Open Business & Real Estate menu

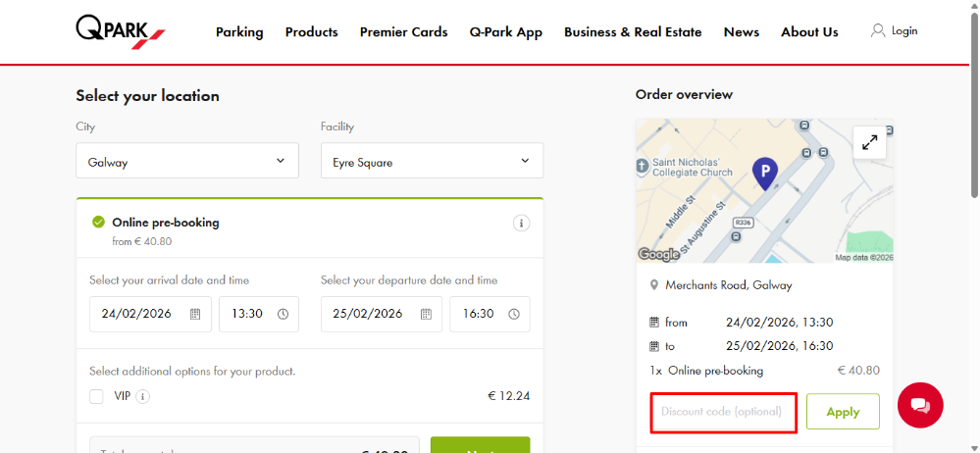pos(633,31)
